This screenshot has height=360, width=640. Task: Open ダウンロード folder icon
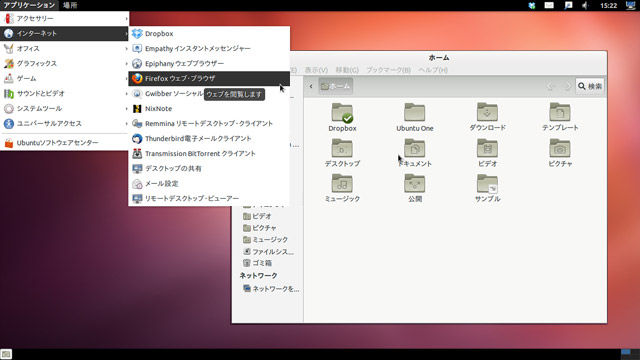coord(487,117)
